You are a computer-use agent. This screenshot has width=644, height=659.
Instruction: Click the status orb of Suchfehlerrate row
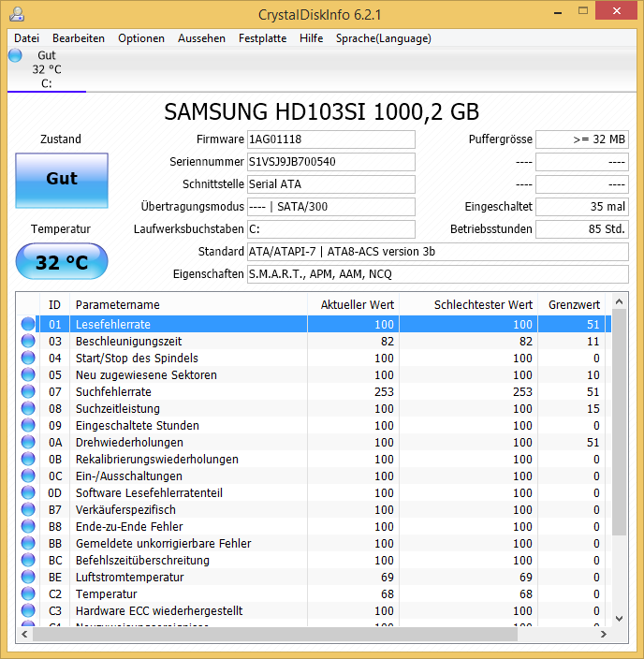coord(28,391)
